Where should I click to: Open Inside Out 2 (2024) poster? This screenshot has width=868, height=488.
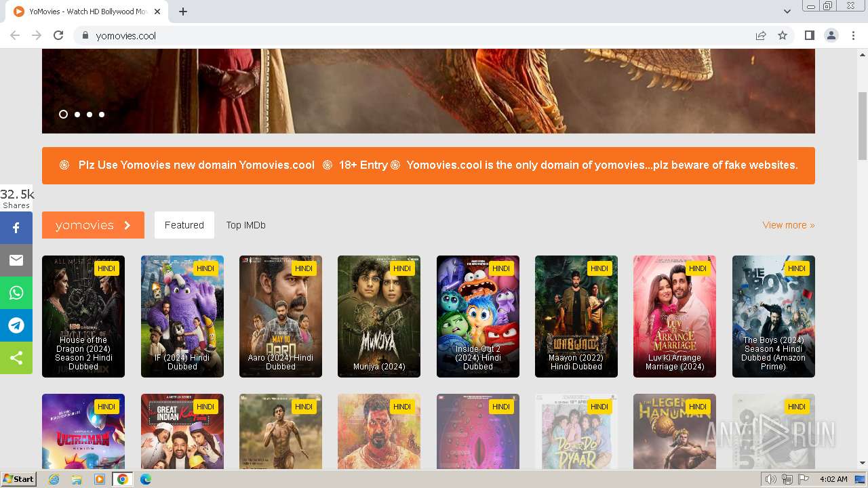[x=478, y=317]
